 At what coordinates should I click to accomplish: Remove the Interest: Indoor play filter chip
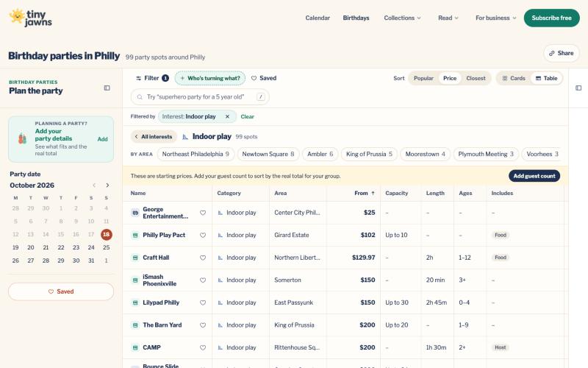tap(227, 117)
